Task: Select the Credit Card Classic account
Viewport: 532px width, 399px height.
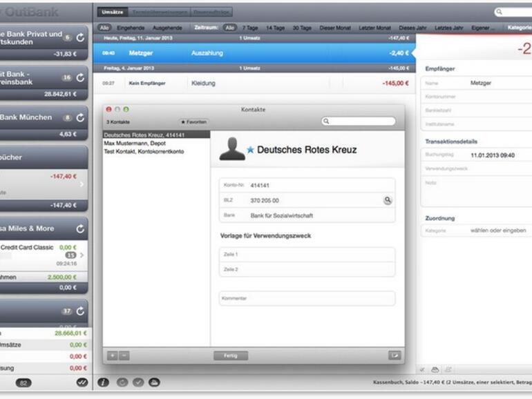Action: pos(44,255)
